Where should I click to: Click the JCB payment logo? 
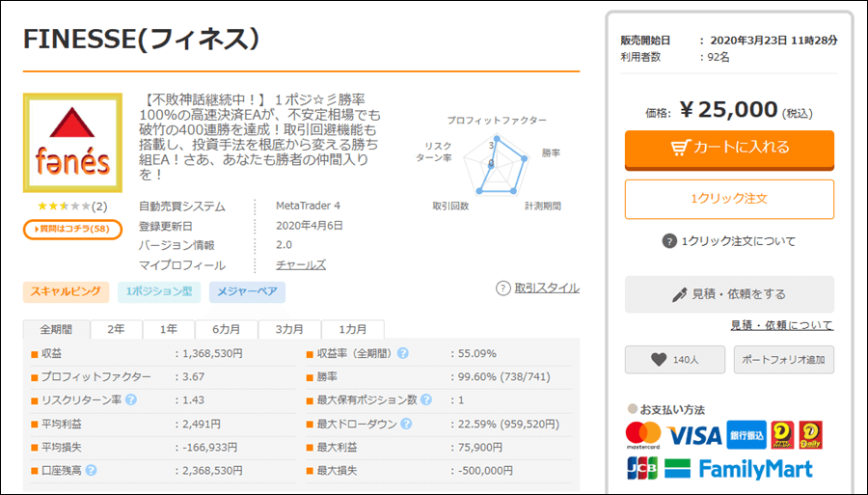click(642, 468)
